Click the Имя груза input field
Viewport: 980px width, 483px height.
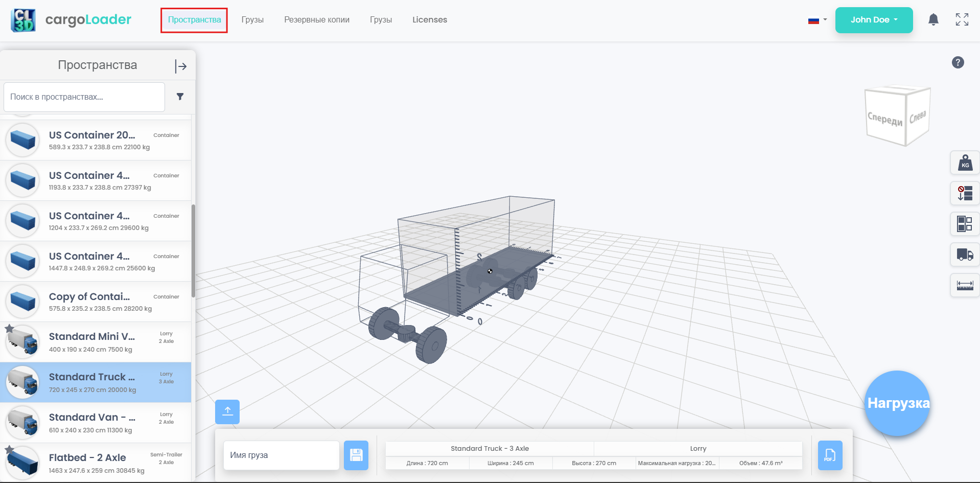[281, 455]
